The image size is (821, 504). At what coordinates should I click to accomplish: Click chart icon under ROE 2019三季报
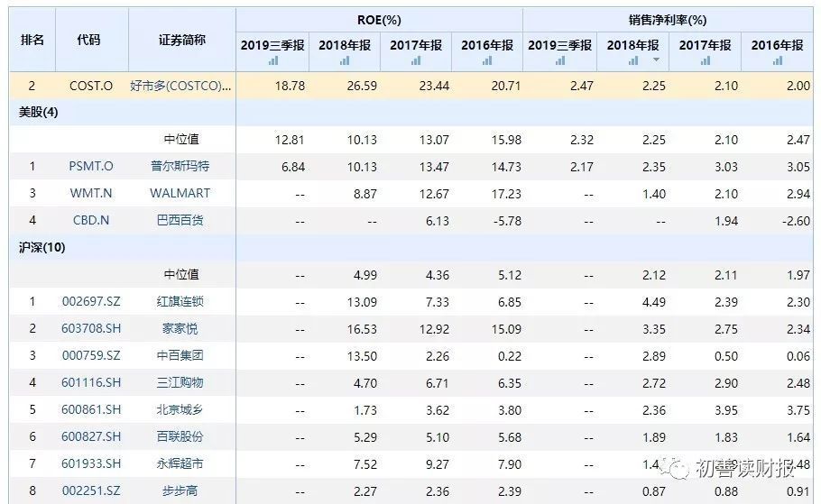(272, 61)
